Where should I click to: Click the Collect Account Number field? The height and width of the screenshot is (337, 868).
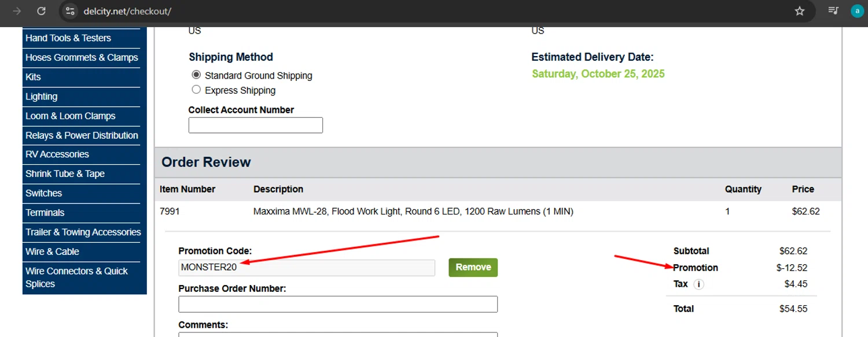(256, 125)
